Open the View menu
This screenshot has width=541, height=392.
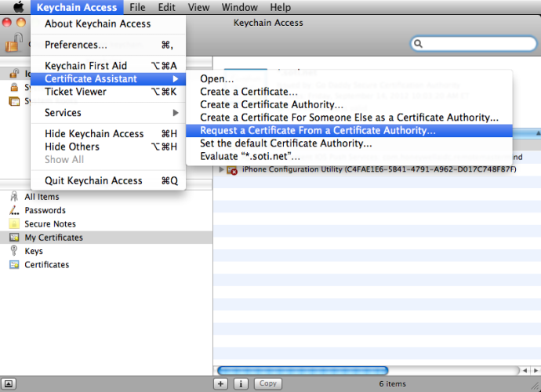[x=198, y=7]
